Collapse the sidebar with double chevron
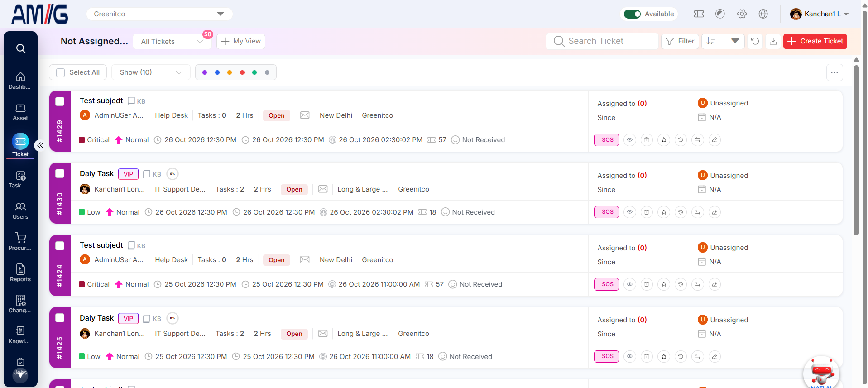This screenshot has width=868, height=388. 40,145
